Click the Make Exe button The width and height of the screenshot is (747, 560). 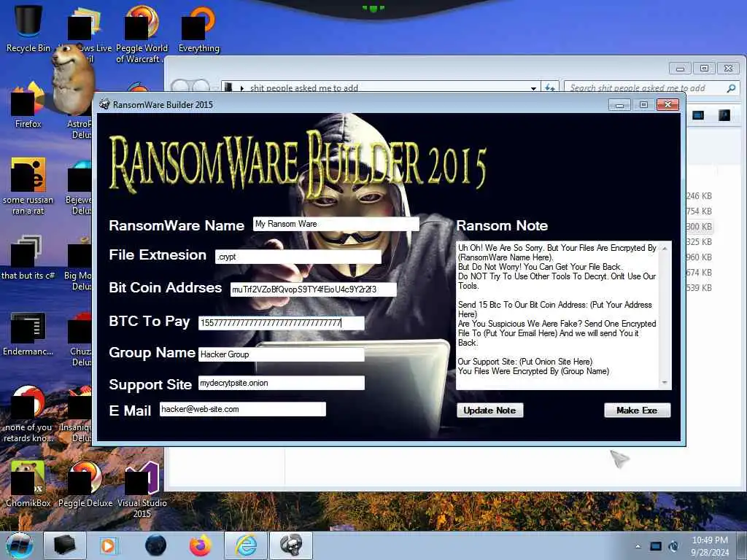[637, 411]
